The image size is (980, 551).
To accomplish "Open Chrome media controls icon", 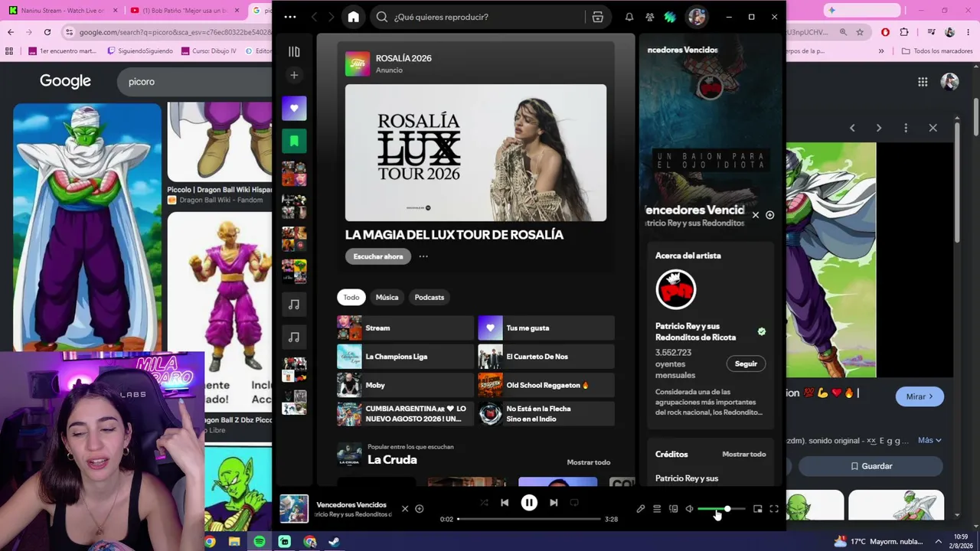I will 931,32.
